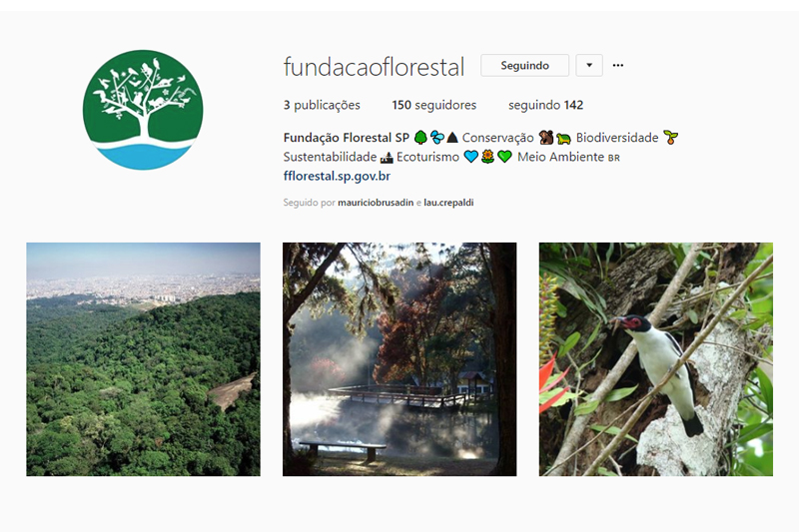Image resolution: width=799 pixels, height=532 pixels.
Task: Click the sunflower emoji in bio
Action: (x=487, y=157)
